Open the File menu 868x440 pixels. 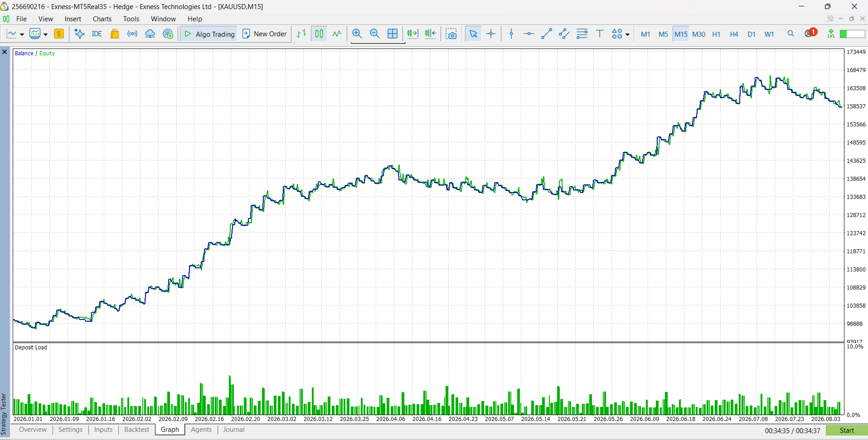point(21,19)
